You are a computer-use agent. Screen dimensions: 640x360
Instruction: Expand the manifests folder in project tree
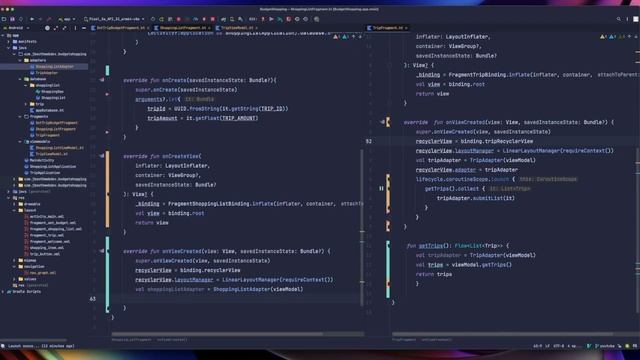point(9,42)
